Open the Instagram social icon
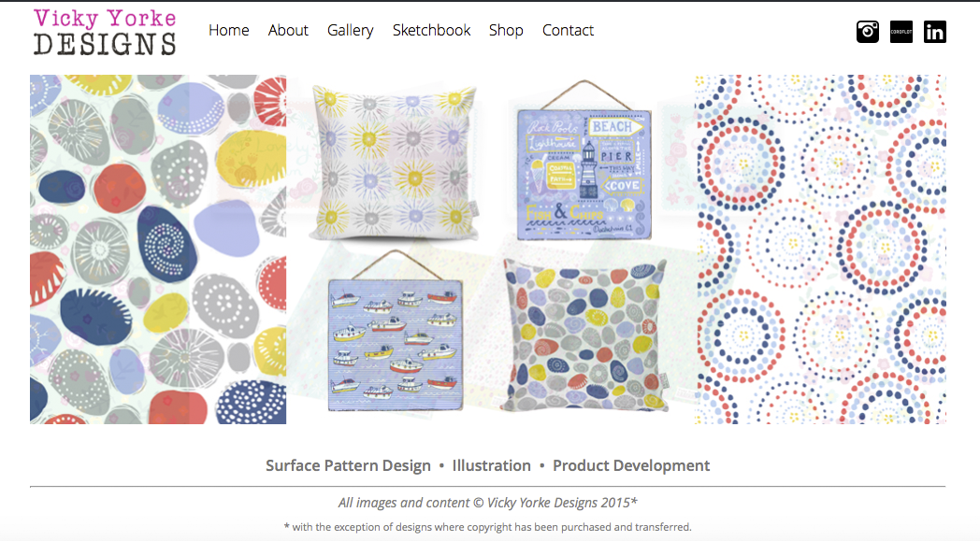 [x=868, y=31]
